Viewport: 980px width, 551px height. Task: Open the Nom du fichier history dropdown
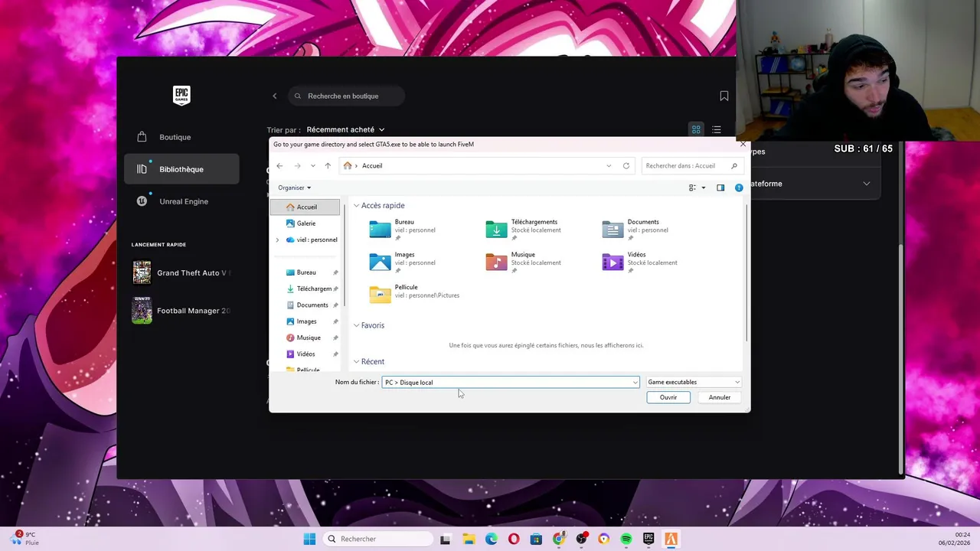[635, 383]
